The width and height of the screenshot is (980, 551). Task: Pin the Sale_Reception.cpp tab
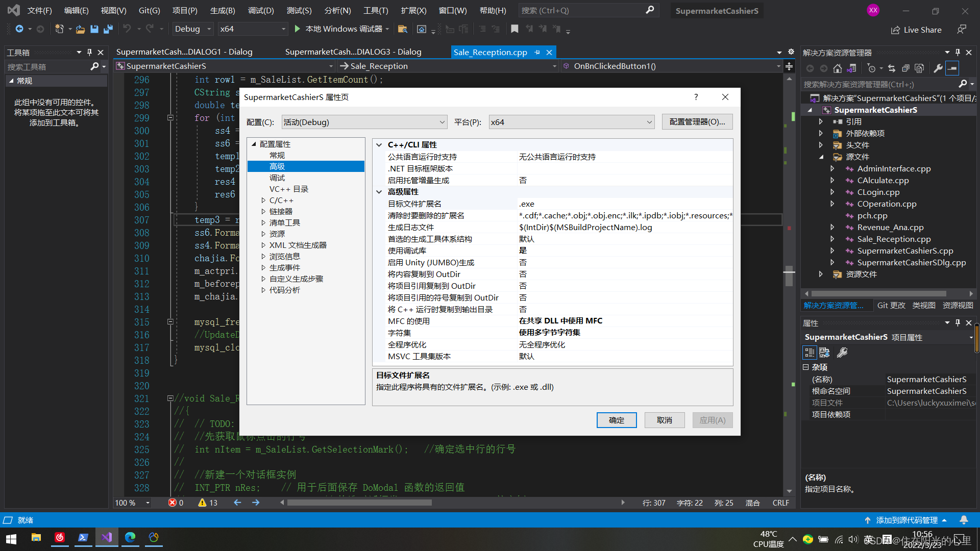point(537,52)
